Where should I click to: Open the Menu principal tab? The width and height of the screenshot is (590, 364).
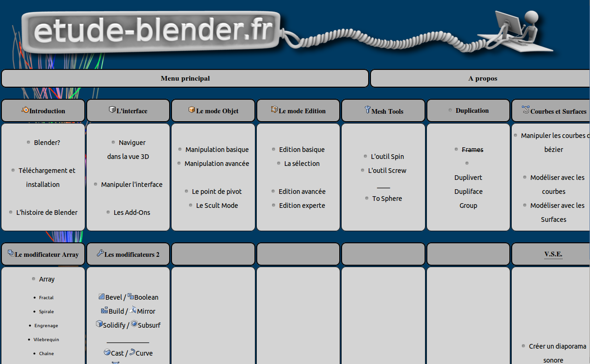pos(185,78)
